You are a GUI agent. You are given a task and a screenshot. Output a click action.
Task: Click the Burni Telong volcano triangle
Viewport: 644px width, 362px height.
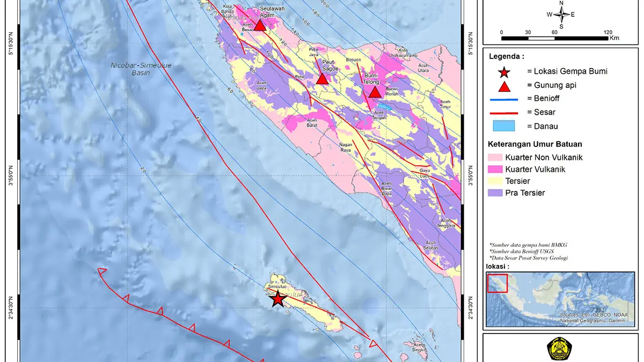click(375, 92)
